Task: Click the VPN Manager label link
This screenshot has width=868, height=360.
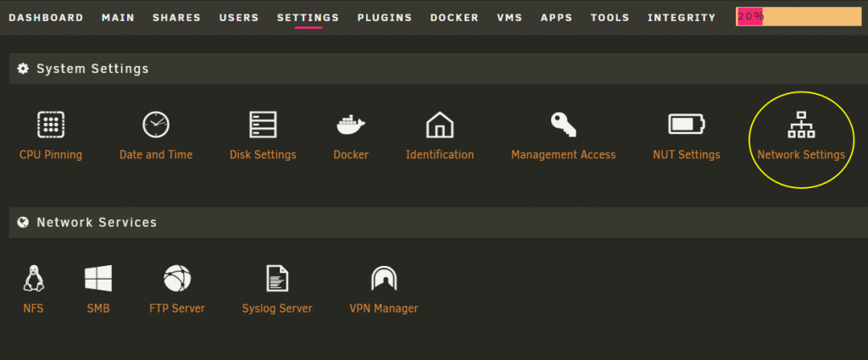Action: tap(384, 308)
